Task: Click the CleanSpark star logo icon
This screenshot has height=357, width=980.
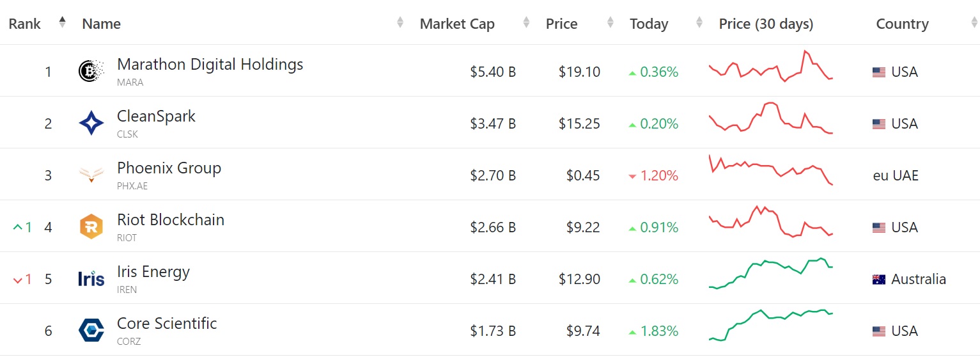Action: click(x=91, y=123)
